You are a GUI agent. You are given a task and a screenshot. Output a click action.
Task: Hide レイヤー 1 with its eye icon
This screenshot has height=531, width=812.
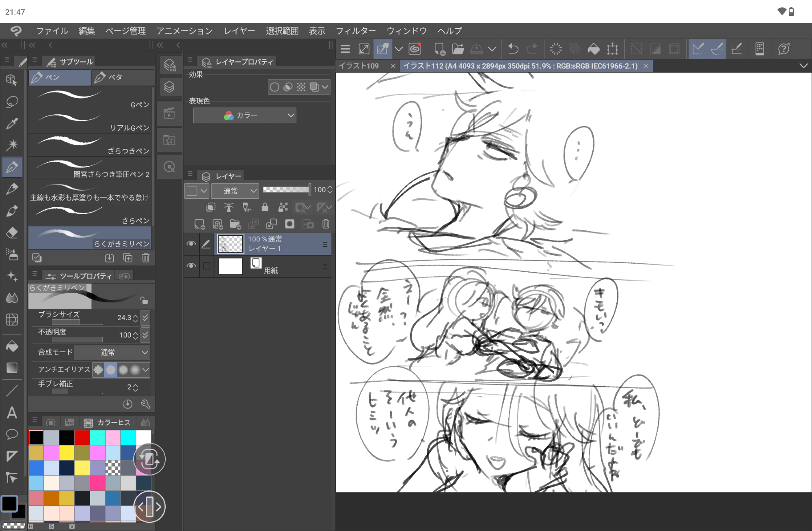click(191, 244)
